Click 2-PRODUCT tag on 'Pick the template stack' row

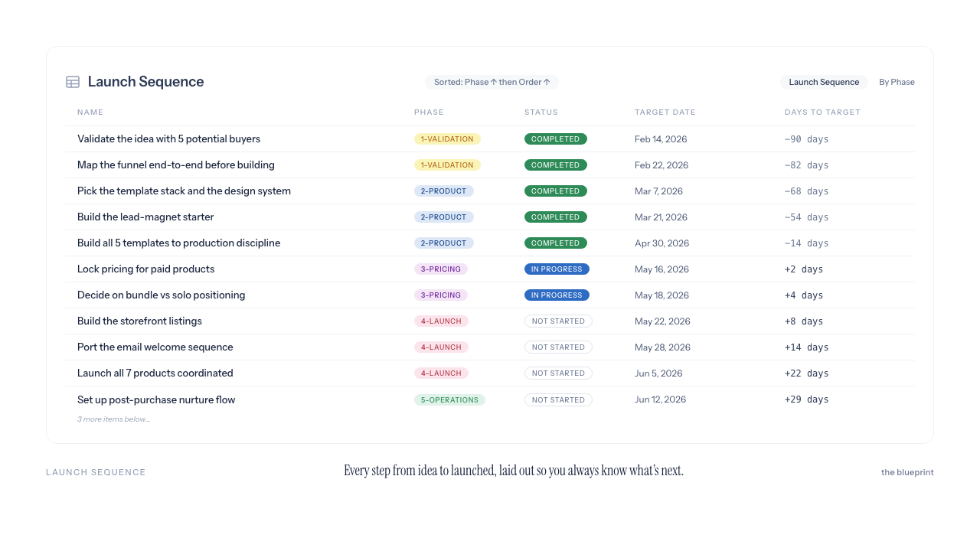(x=444, y=191)
